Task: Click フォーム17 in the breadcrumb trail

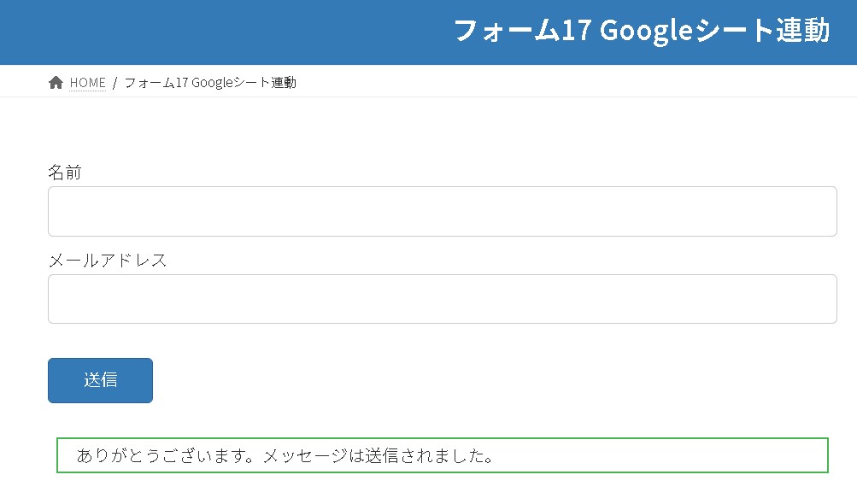Action: click(156, 83)
